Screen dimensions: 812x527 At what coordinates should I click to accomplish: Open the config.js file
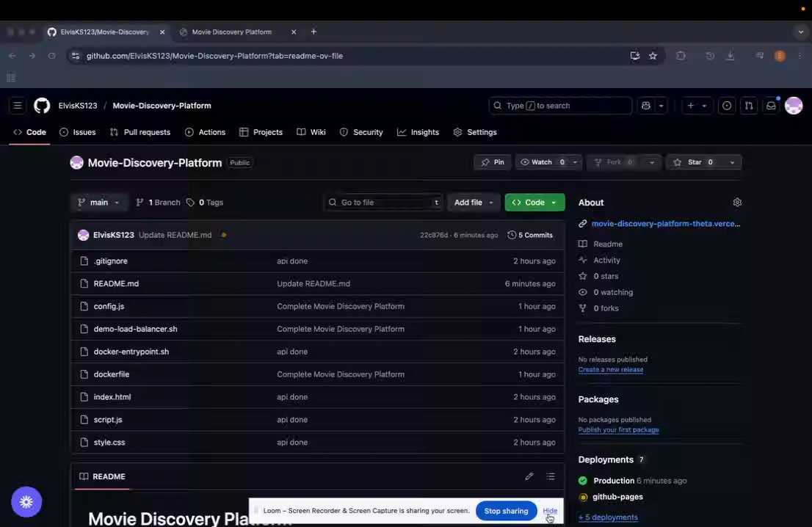[109, 307]
